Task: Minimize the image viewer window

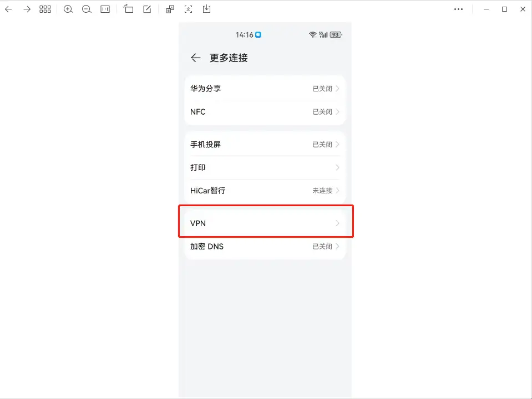Action: (x=486, y=9)
